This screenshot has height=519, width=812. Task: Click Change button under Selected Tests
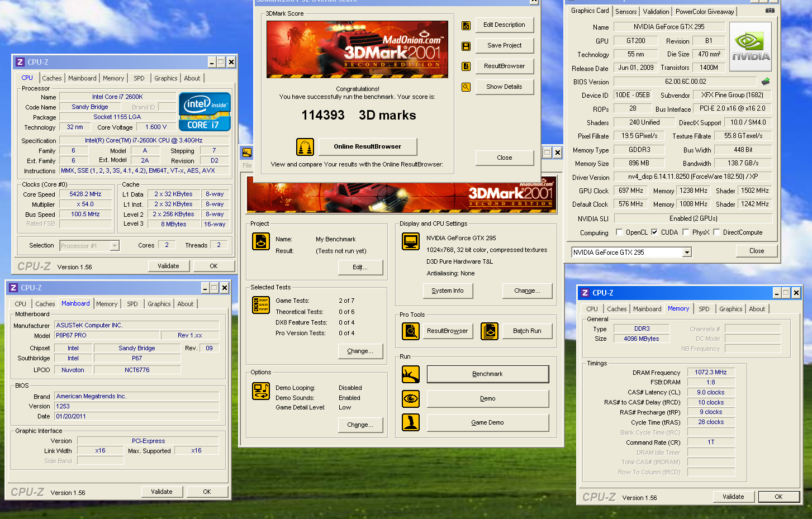[360, 351]
